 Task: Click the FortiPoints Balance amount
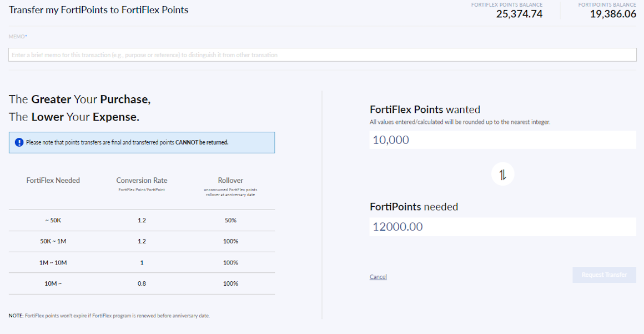pyautogui.click(x=613, y=14)
